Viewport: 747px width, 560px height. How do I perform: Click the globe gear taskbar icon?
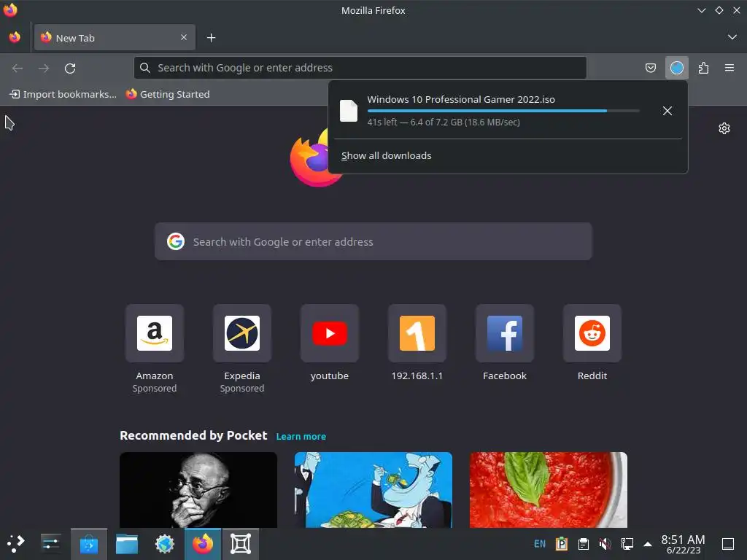(165, 544)
